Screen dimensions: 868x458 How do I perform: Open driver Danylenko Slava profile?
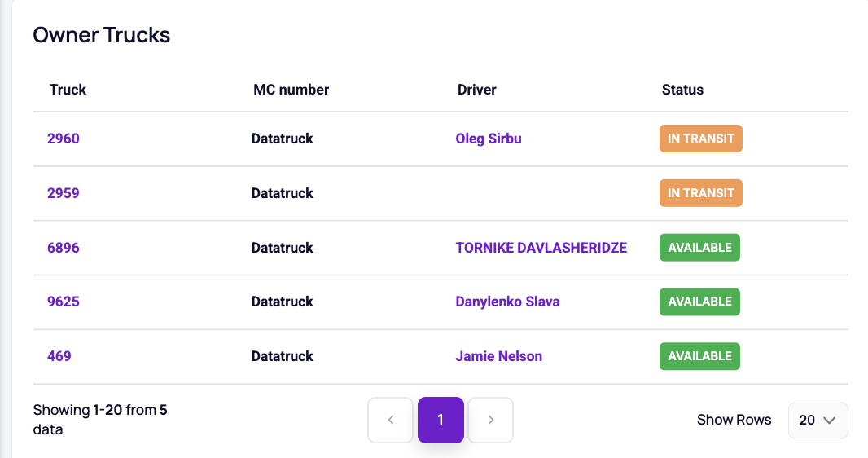pyautogui.click(x=507, y=302)
